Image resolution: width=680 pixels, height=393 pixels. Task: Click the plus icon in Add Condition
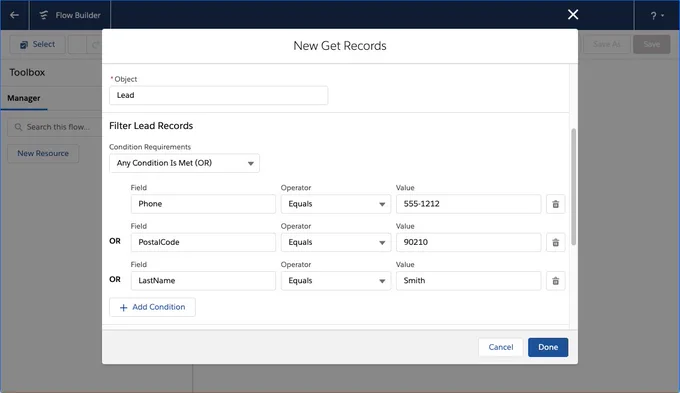pyautogui.click(x=123, y=308)
